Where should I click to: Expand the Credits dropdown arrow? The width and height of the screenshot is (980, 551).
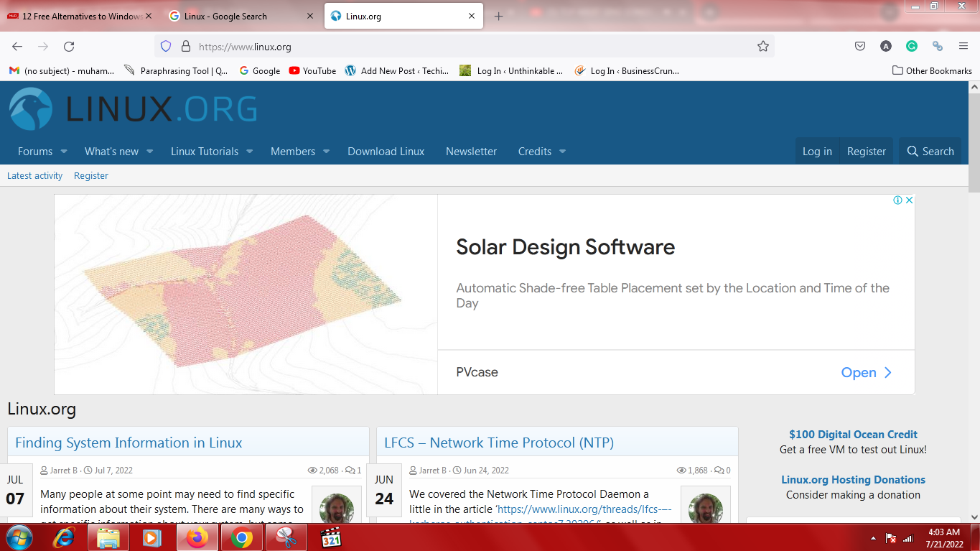[x=562, y=152]
